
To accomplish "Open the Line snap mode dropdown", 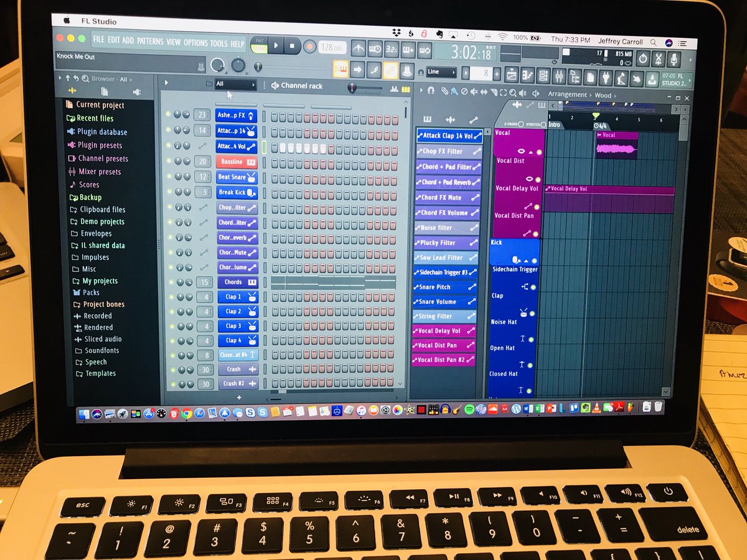I will (442, 72).
